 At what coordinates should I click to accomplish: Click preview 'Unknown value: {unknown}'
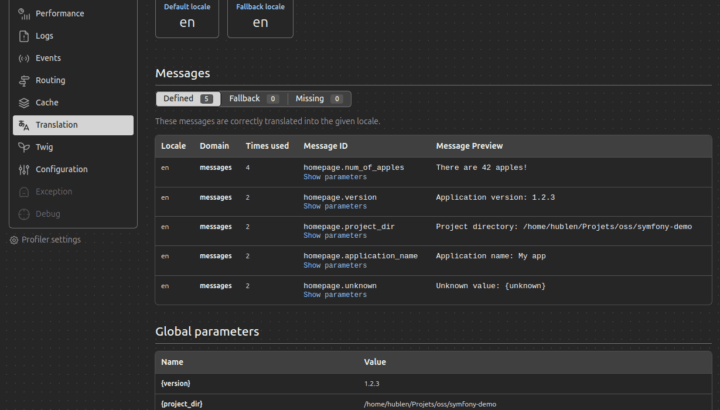pos(491,286)
